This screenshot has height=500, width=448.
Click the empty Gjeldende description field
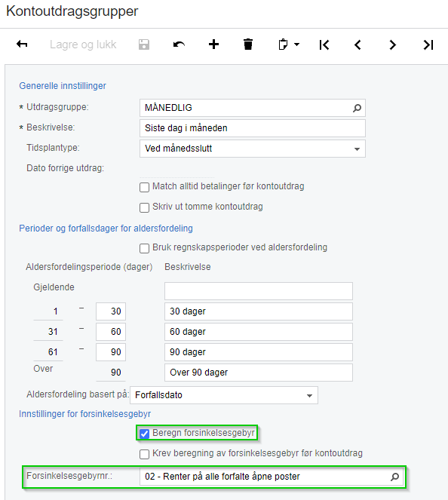click(259, 291)
